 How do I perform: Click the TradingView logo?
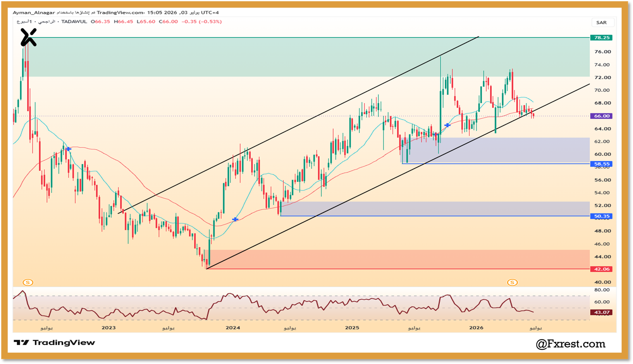point(55,343)
